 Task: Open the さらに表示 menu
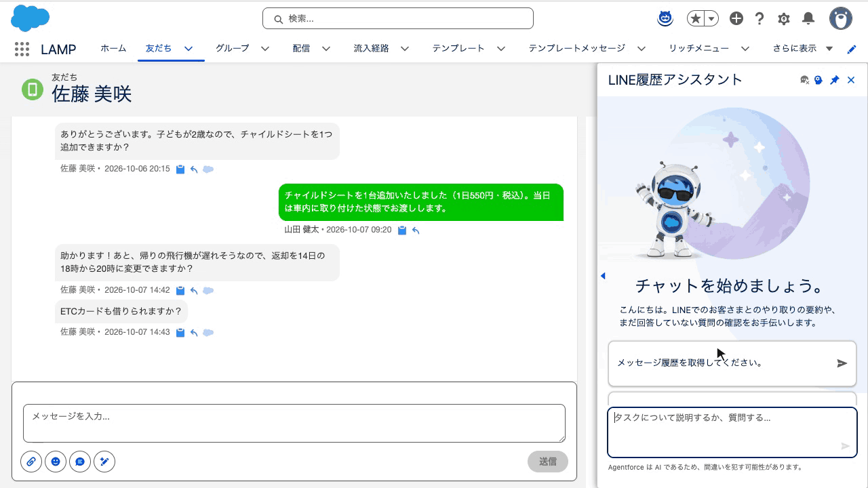click(802, 48)
